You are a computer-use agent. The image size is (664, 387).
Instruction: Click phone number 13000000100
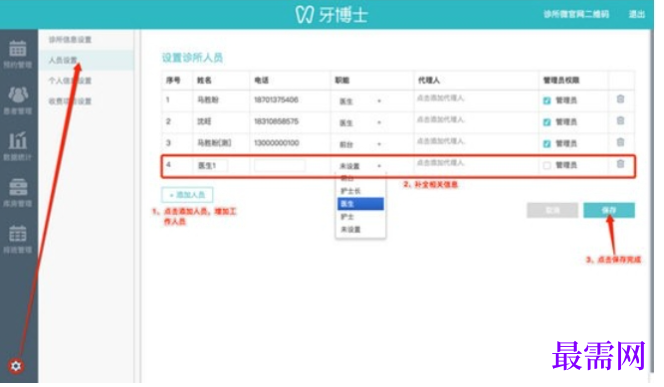coord(276,143)
